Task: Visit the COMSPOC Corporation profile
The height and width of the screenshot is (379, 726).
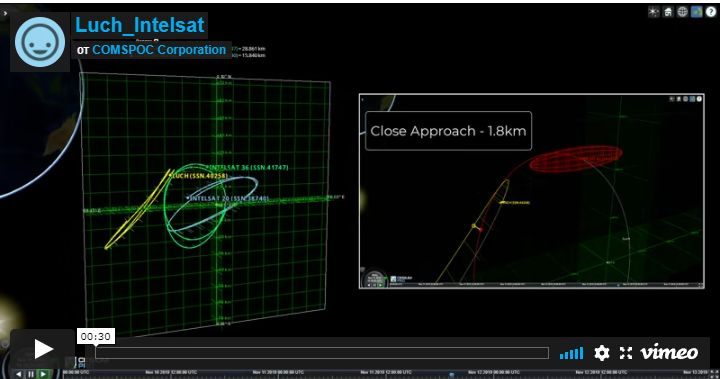Action: coord(159,50)
